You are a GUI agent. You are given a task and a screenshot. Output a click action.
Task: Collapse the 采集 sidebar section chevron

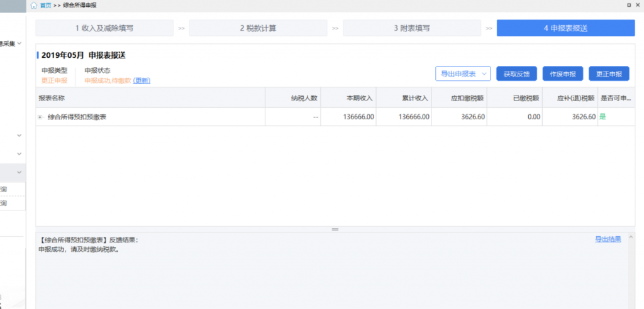point(19,43)
